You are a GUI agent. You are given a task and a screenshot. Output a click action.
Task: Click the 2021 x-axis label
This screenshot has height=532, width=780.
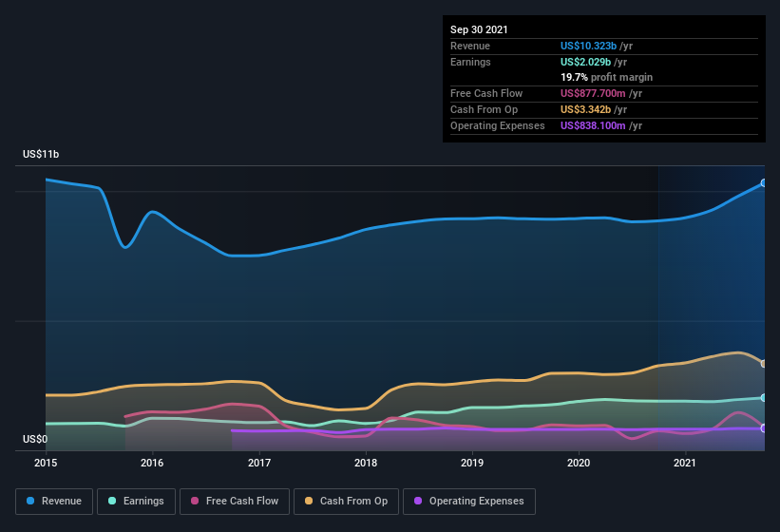(x=685, y=463)
